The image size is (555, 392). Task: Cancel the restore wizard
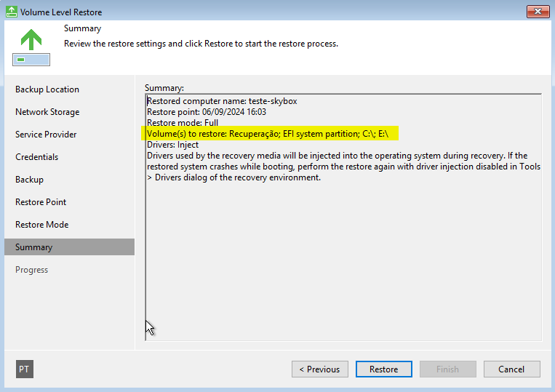point(512,369)
